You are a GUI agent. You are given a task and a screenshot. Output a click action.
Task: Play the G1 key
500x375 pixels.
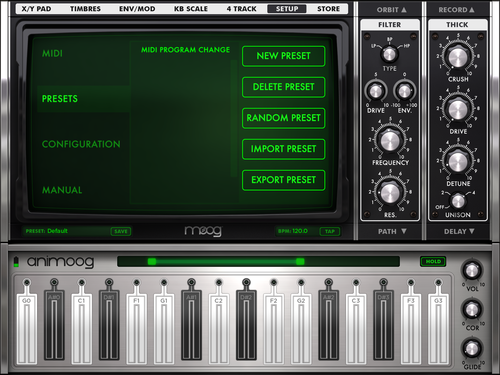click(164, 328)
